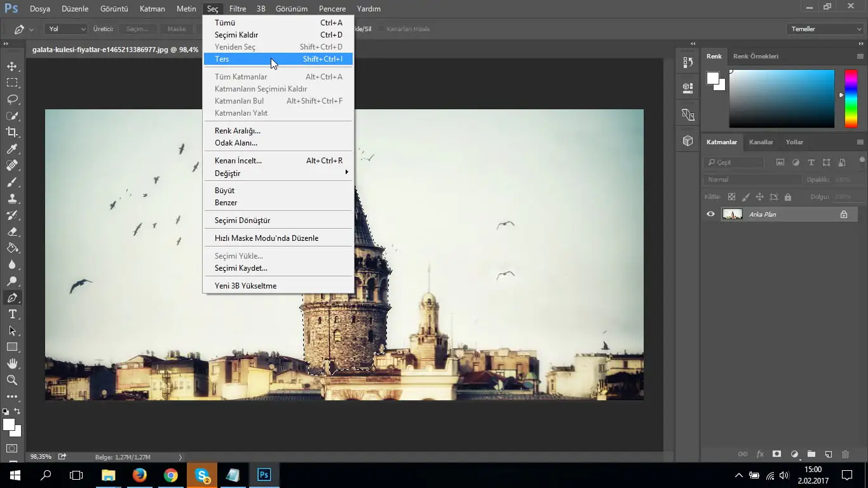Swap foreground and background colors in toolbar
Screen dimensions: 868x488
click(x=17, y=412)
